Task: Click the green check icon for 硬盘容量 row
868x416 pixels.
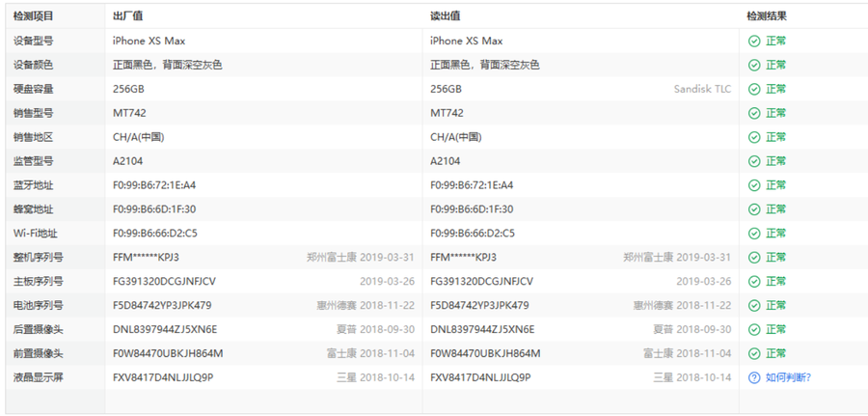Action: pyautogui.click(x=754, y=89)
